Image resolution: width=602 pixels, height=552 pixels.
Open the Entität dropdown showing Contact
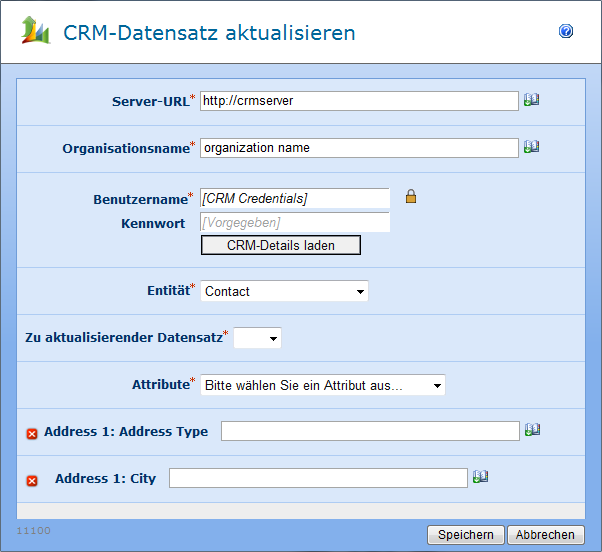(284, 291)
